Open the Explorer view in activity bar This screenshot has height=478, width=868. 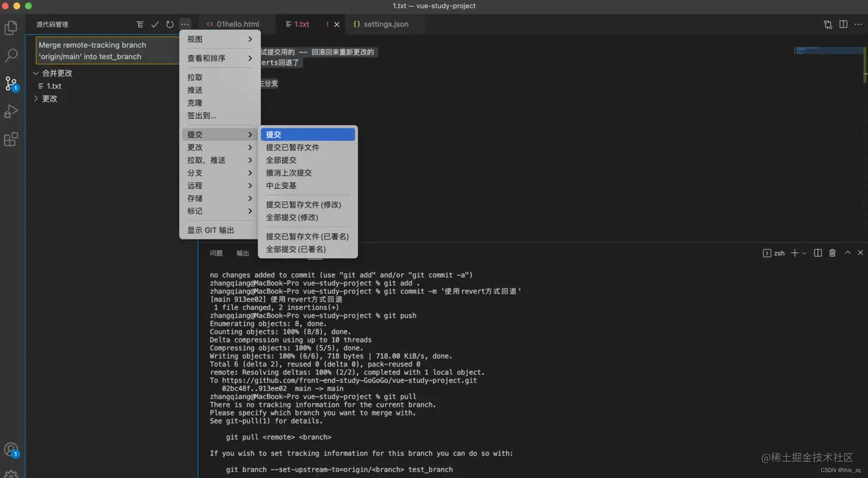click(11, 28)
